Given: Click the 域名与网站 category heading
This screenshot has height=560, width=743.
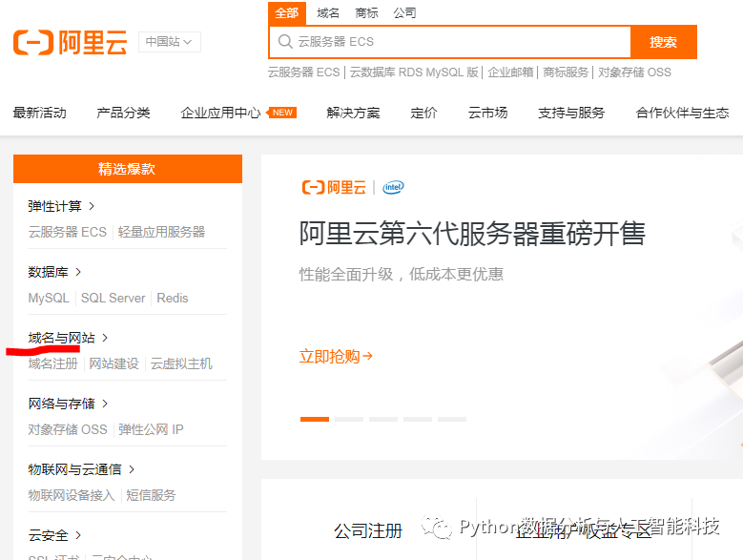Looking at the screenshot, I should point(62,338).
